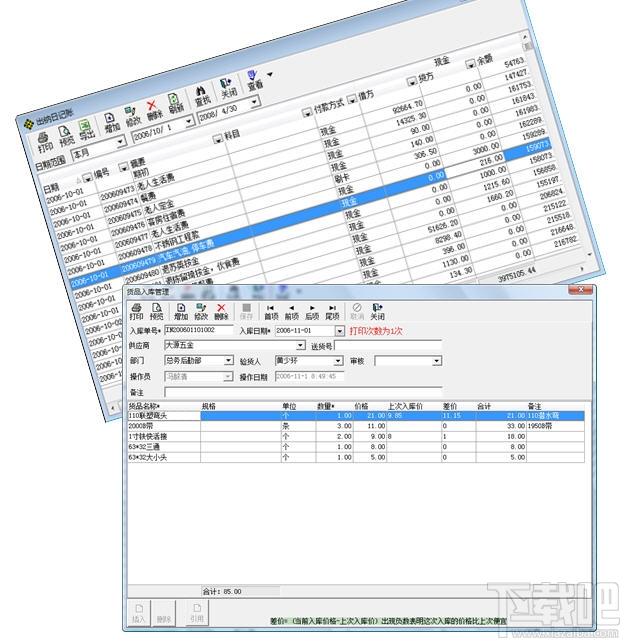Select the '1寸铁快活接' row
This screenshot has width=627, height=643.
pos(356,437)
